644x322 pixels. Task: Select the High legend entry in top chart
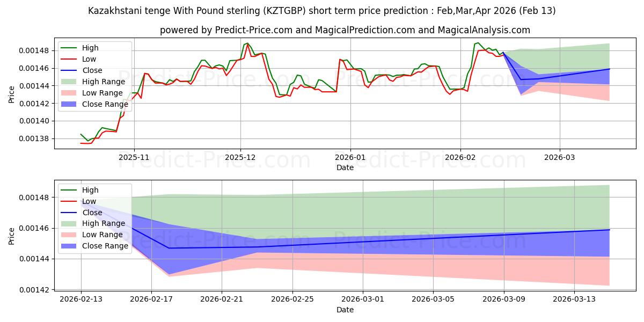click(x=90, y=48)
